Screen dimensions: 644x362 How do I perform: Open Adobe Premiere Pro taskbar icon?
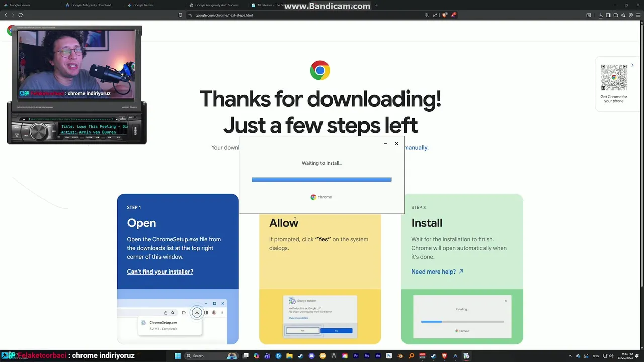click(x=356, y=356)
